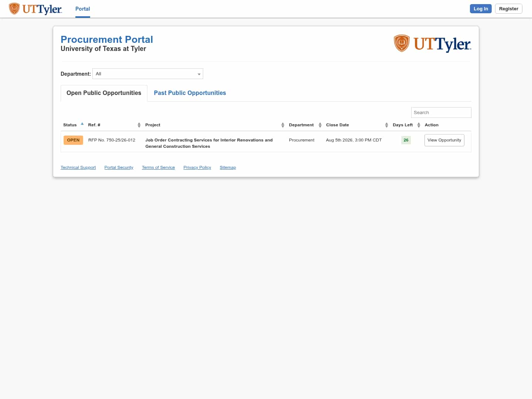Click the OPEN status badge
532x399 pixels.
click(73, 140)
